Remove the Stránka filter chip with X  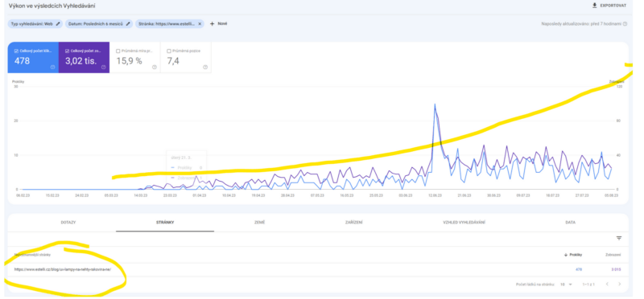point(200,24)
